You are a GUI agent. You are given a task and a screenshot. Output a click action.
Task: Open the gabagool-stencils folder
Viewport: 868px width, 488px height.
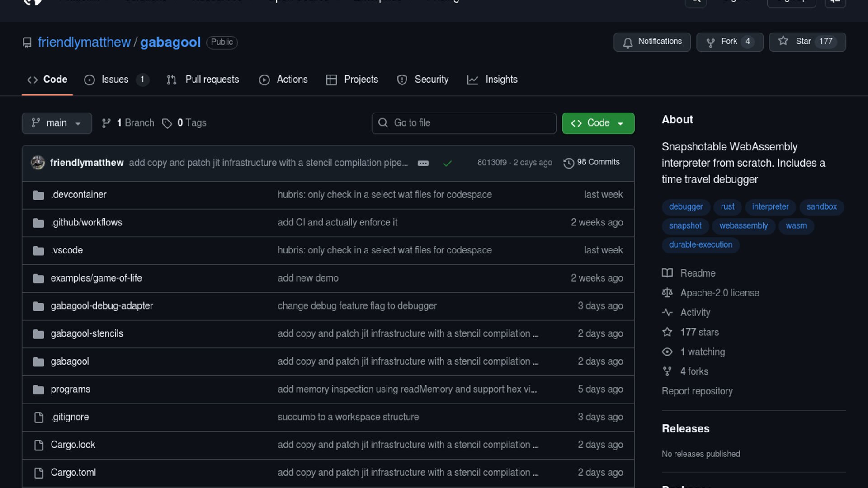pos(87,333)
